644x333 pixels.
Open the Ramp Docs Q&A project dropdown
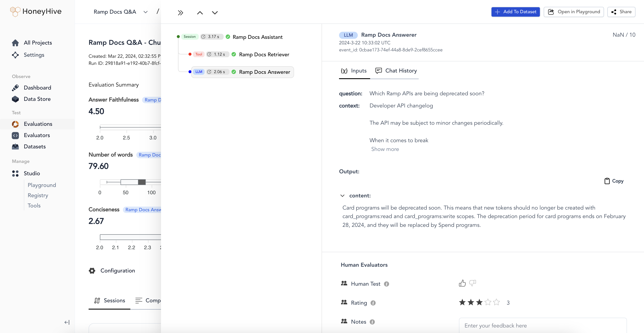click(x=121, y=12)
